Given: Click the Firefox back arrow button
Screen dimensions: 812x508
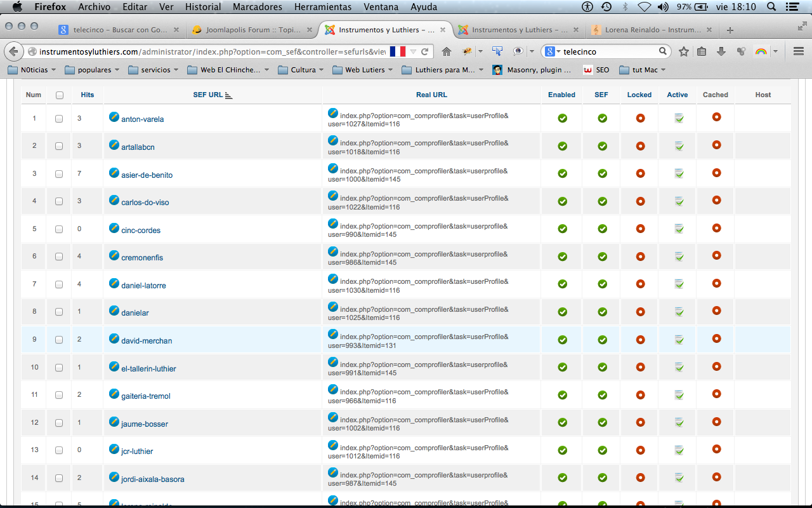Looking at the screenshot, I should point(14,51).
